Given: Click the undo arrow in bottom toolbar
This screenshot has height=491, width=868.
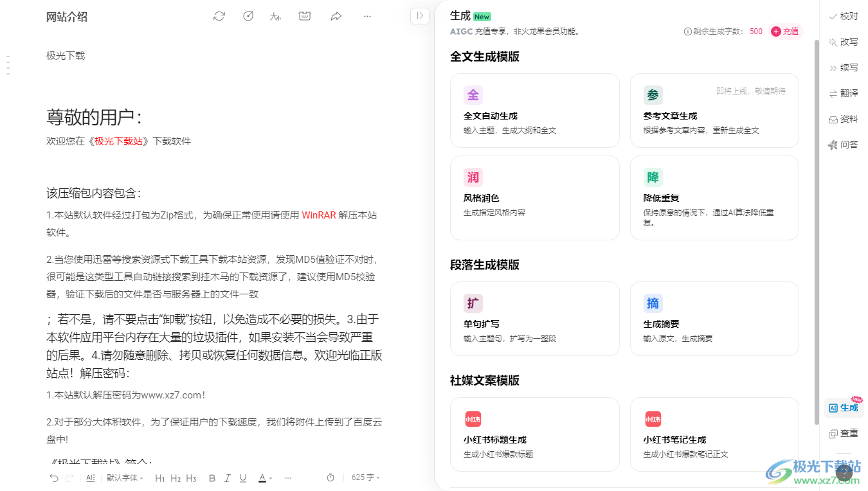Looking at the screenshot, I should pyautogui.click(x=54, y=478).
